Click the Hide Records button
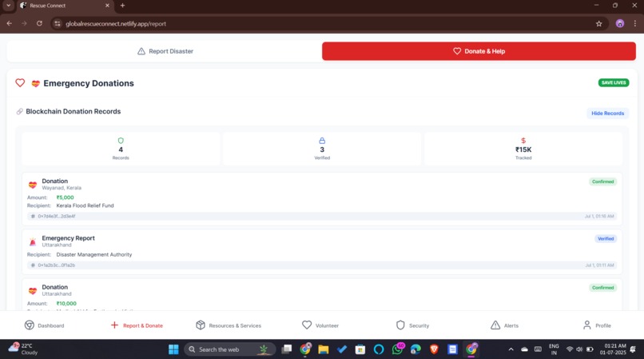This screenshot has height=359, width=644. [x=607, y=113]
